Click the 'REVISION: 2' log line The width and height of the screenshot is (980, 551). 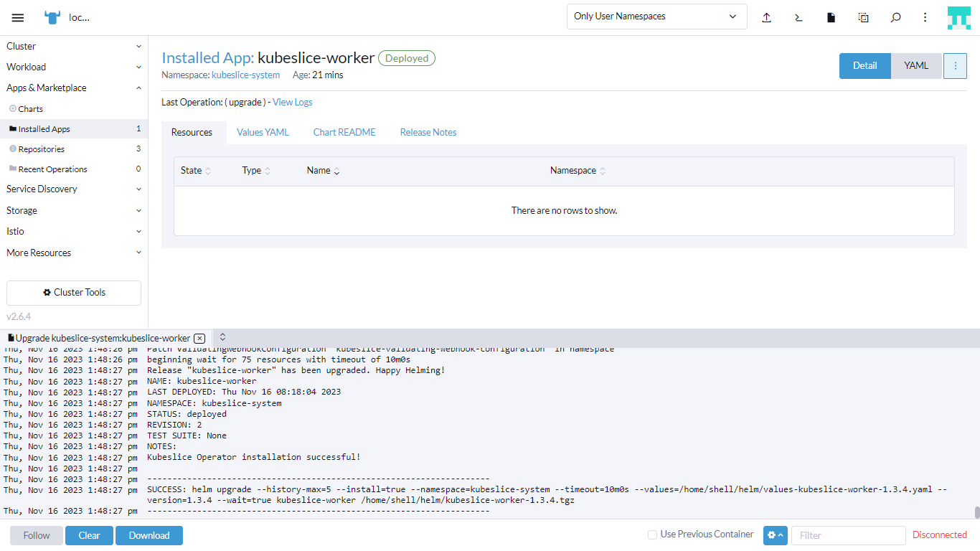pyautogui.click(x=174, y=425)
